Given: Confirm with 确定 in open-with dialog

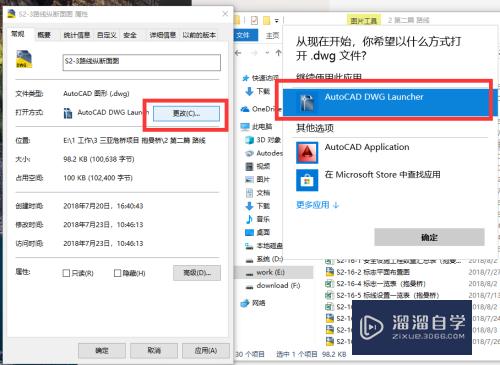Looking at the screenshot, I should point(429,237).
